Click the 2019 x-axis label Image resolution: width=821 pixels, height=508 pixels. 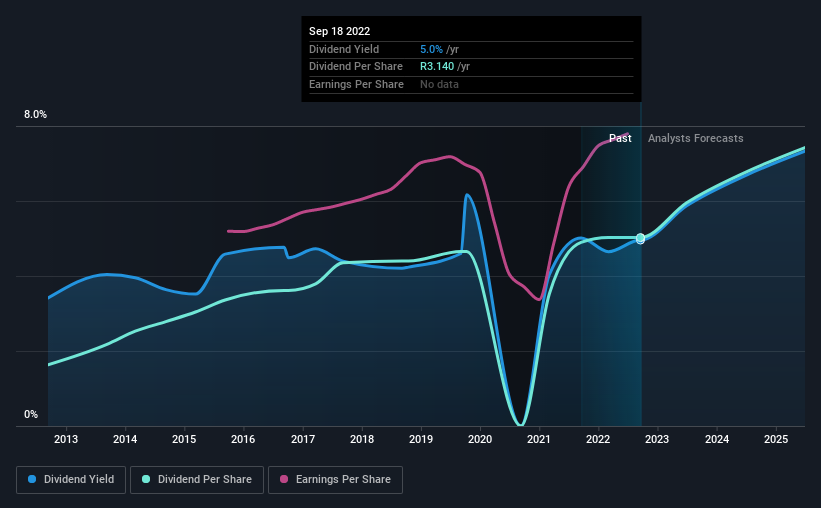pos(421,439)
